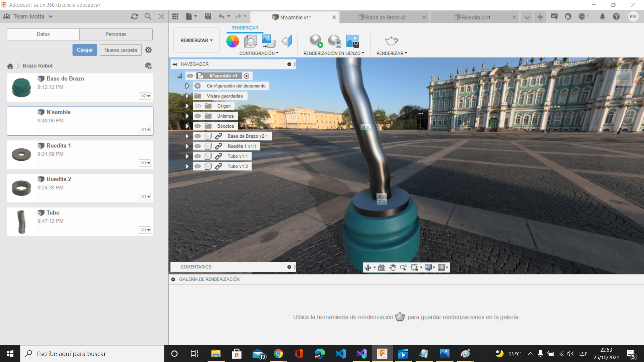Refresh the data panel
The height and width of the screenshot is (362, 644).
135,16
